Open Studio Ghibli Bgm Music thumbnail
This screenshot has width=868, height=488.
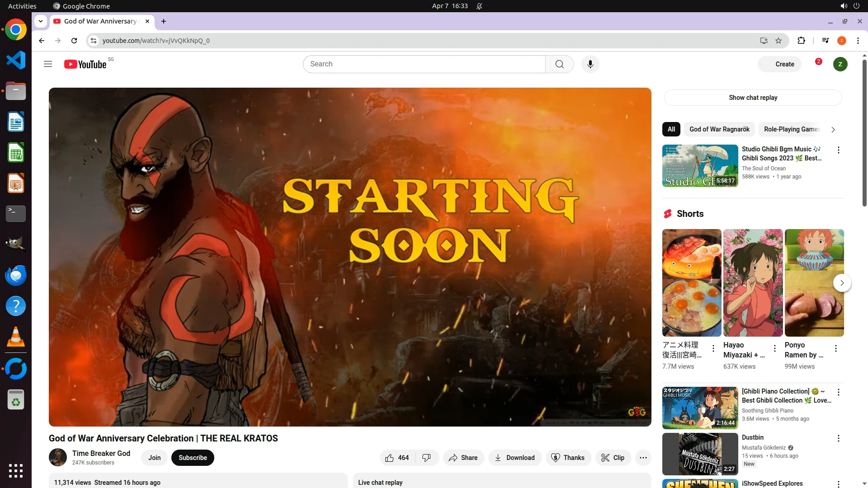[700, 166]
